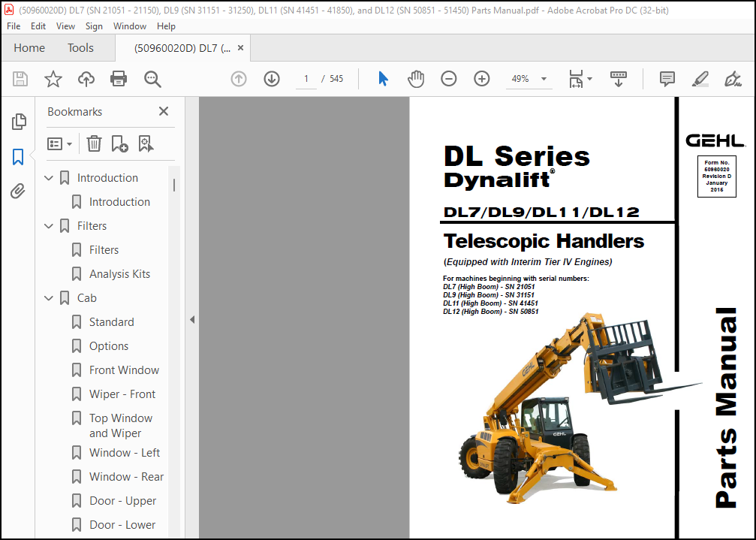Open the Door - Upper bookmark
Screen dimensions: 756x540
pyautogui.click(x=123, y=501)
